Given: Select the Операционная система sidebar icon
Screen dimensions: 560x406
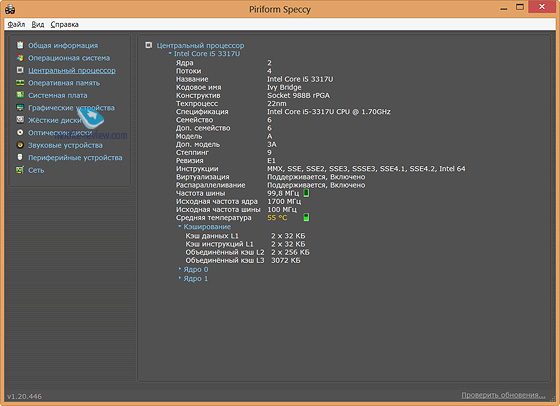Looking at the screenshot, I should coord(20,57).
